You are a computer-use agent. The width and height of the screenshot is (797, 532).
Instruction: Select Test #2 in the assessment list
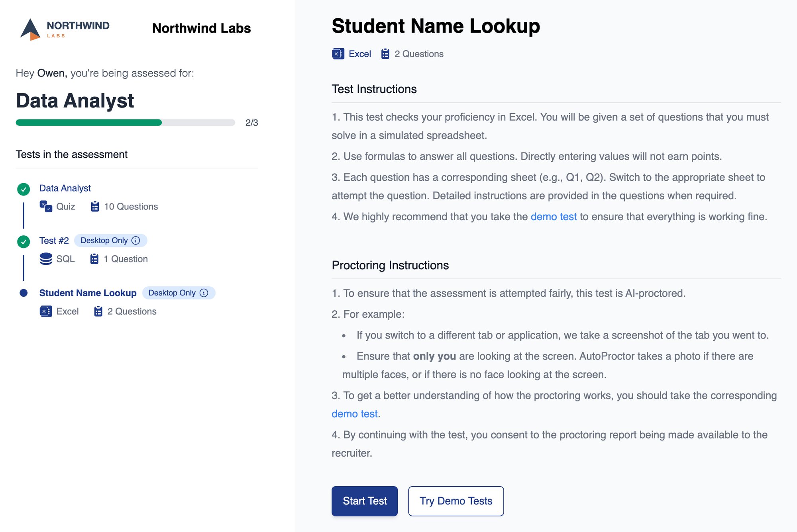(54, 241)
